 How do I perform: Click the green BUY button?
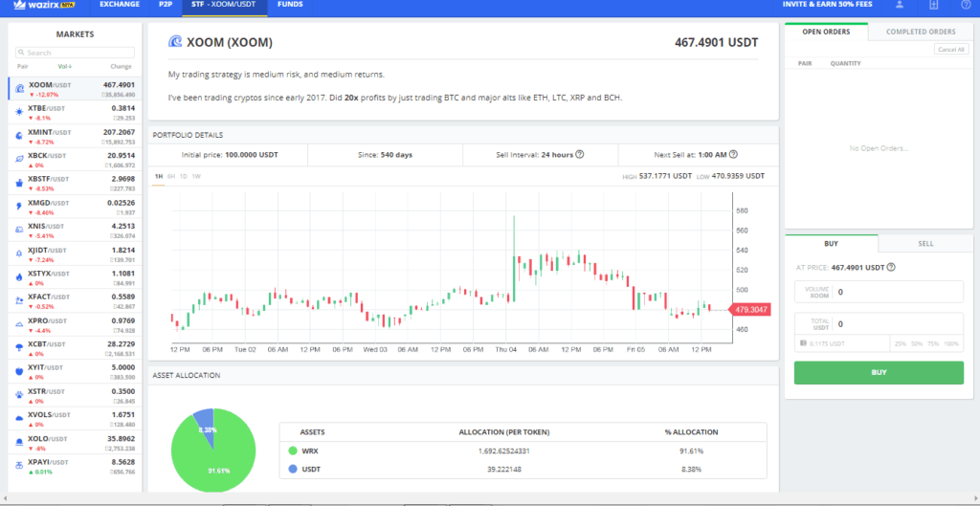click(x=879, y=372)
